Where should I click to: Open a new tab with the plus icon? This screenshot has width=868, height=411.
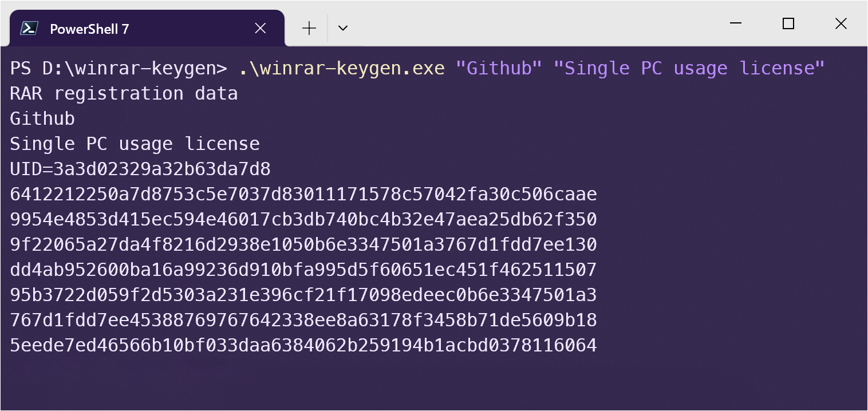pos(309,28)
